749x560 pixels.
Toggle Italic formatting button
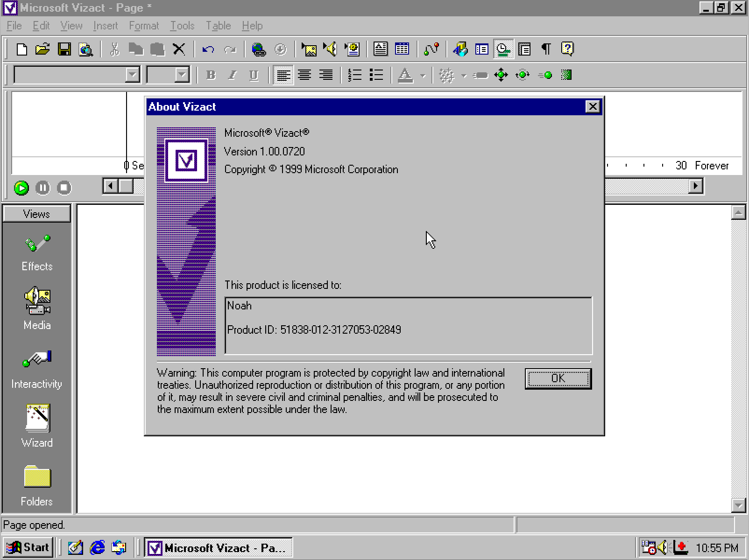(233, 75)
